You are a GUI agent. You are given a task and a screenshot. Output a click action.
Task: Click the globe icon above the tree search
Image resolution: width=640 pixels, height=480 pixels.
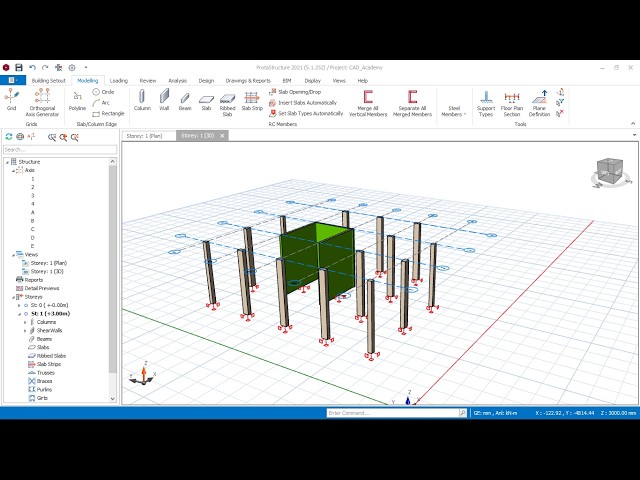(x=20, y=137)
